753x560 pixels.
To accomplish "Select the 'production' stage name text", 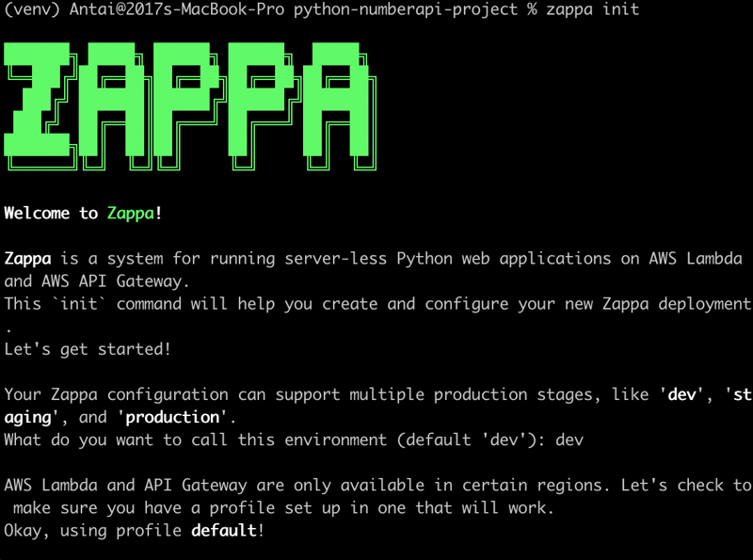I will point(174,417).
